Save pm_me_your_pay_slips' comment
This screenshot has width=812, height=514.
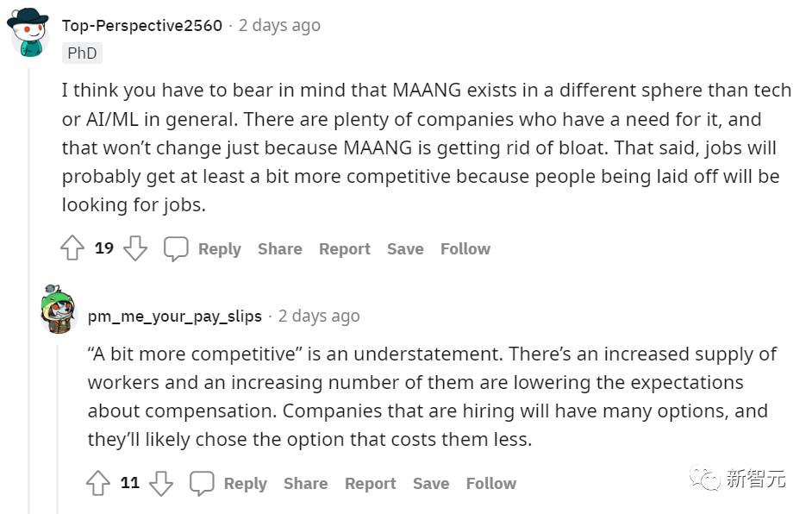coord(431,483)
